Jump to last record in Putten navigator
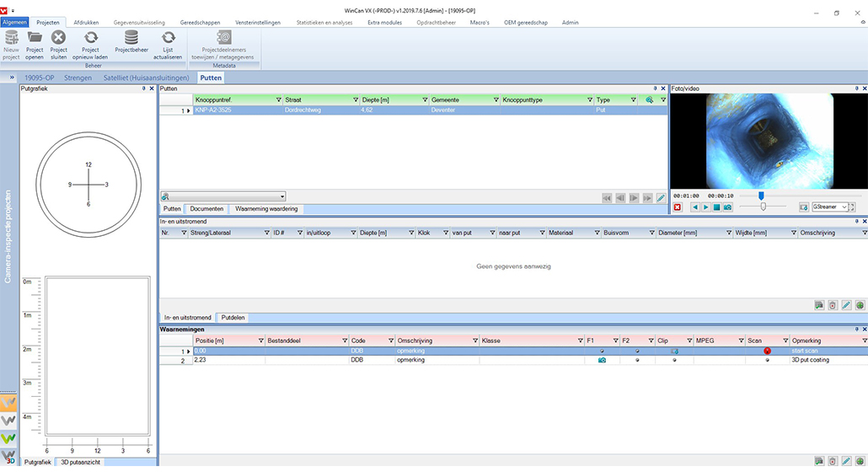Viewport: 868px width, 472px height. click(647, 197)
